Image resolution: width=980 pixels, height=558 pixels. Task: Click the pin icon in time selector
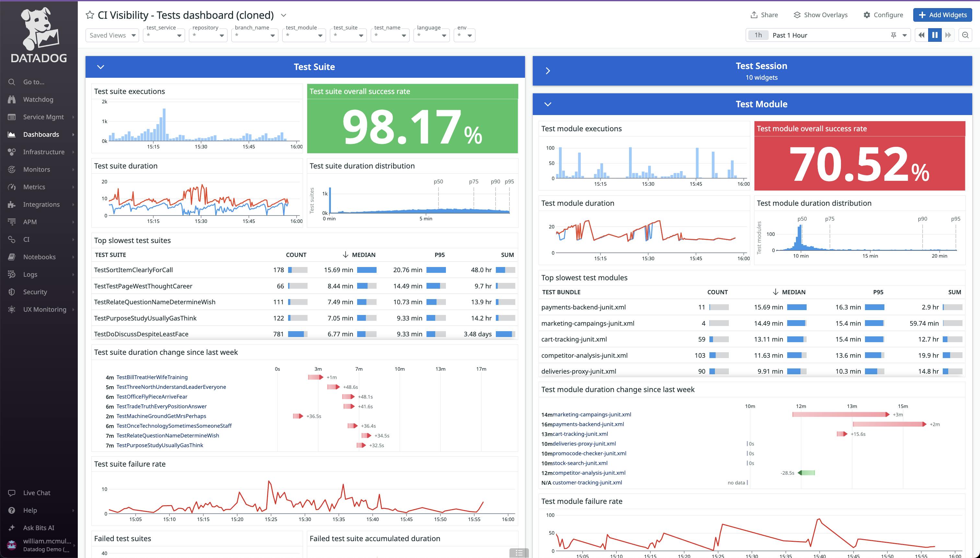tap(893, 35)
